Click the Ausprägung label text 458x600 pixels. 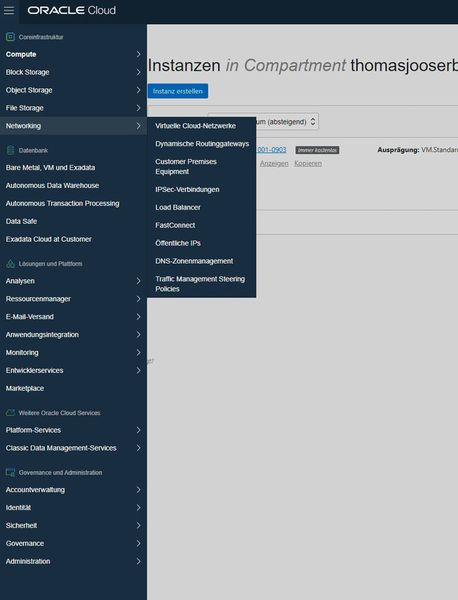(398, 150)
